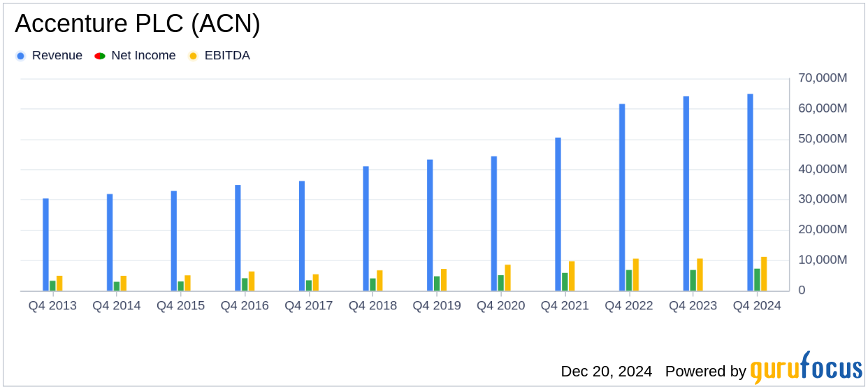Click the Dec 20, 2024 date text
Image resolution: width=868 pixels, height=389 pixels.
[x=607, y=371]
